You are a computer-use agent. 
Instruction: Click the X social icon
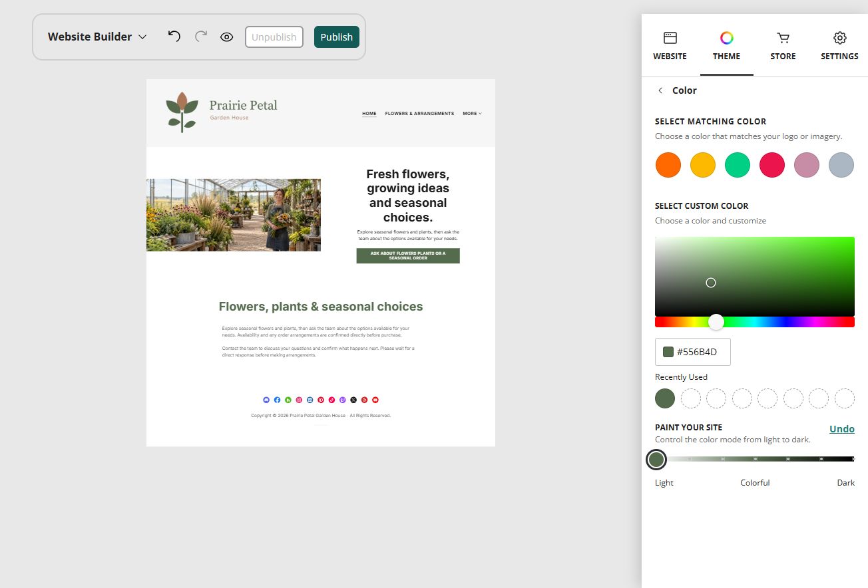[353, 400]
